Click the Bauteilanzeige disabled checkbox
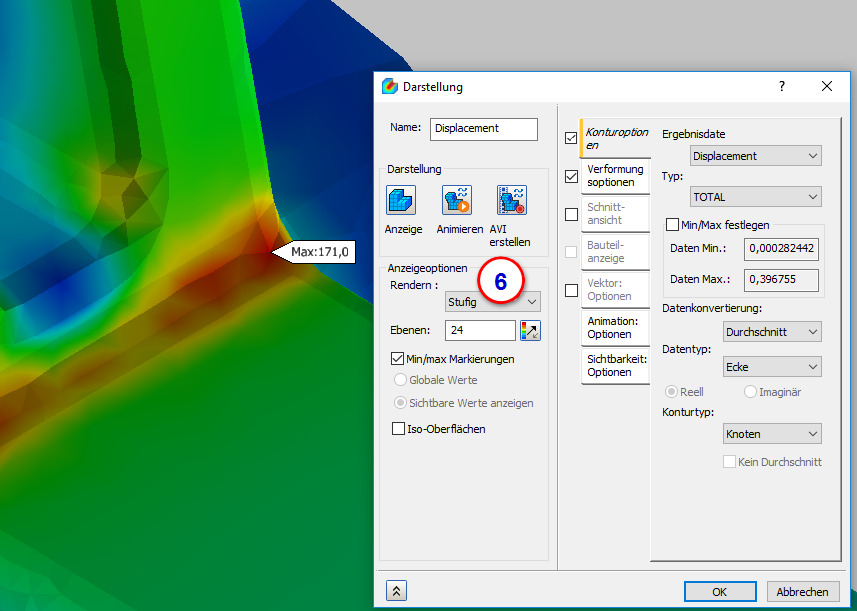Viewport: 857px width, 611px height. [571, 252]
